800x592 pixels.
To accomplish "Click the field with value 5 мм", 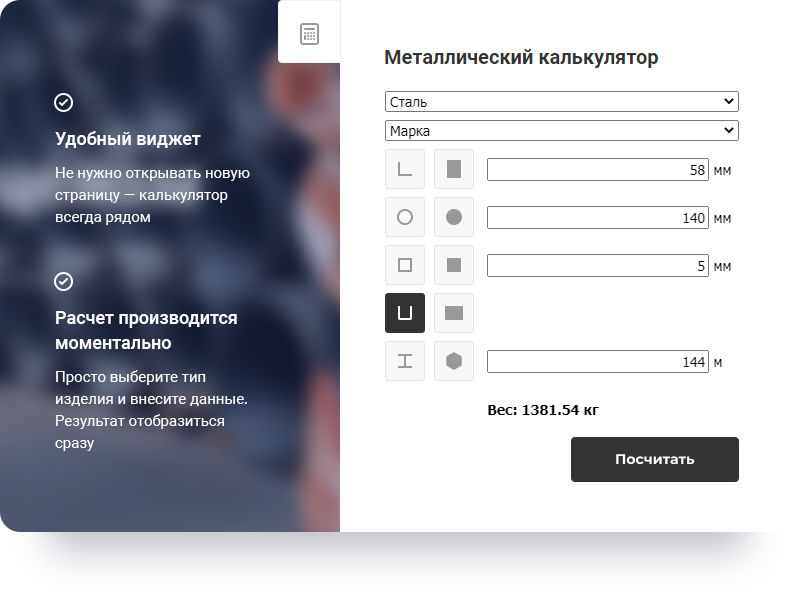I will click(597, 266).
